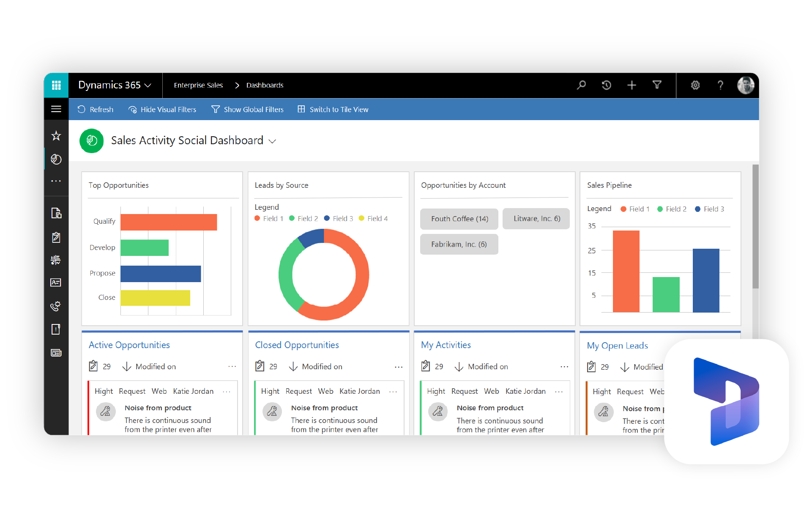
Task: Open Closed Opportunities stream title
Action: (x=297, y=345)
